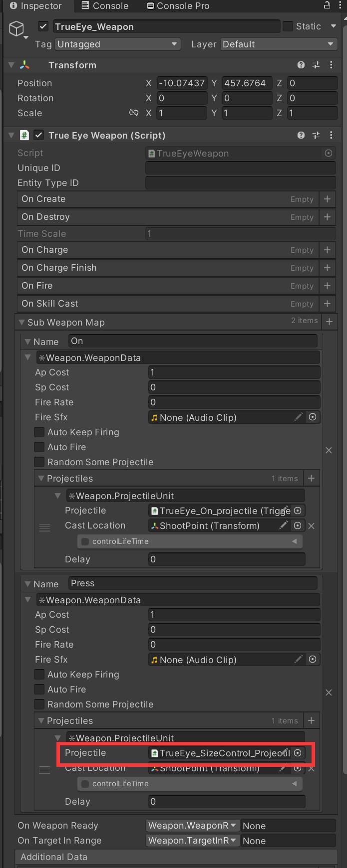Open the Tag dropdown showing Untagged
Image resolution: width=347 pixels, height=868 pixels.
click(117, 44)
